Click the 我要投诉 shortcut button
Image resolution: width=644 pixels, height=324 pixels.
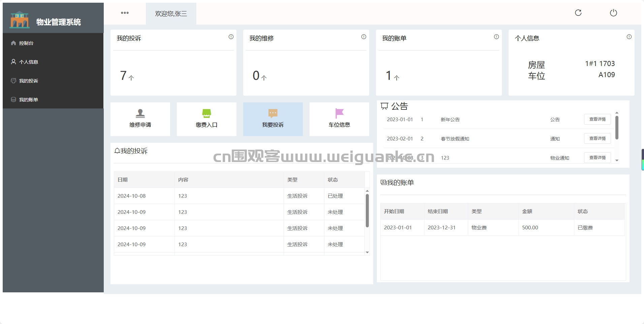tap(273, 119)
